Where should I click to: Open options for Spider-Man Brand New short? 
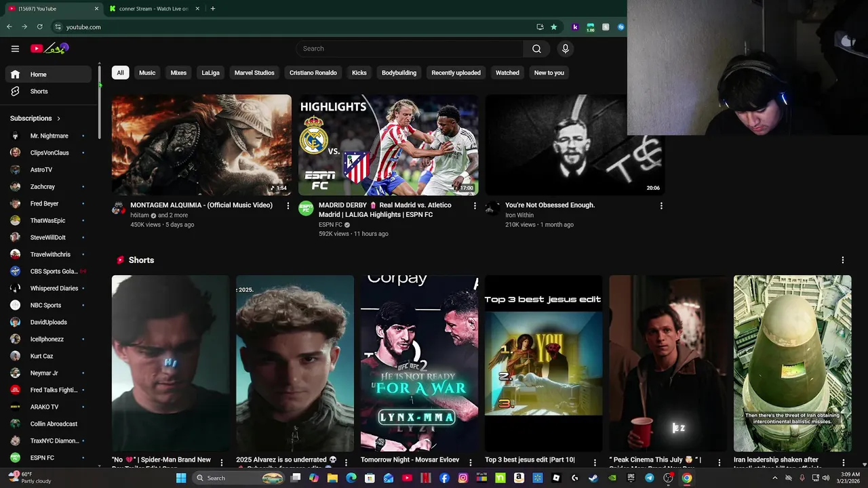pyautogui.click(x=222, y=462)
